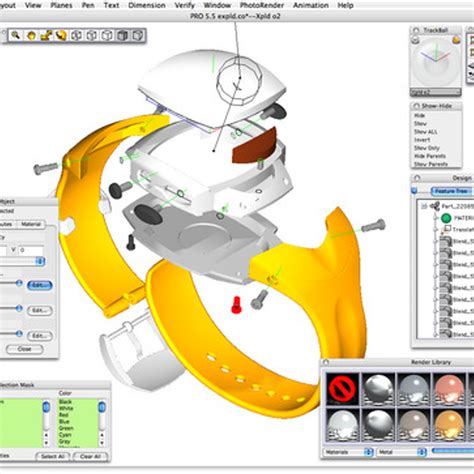Viewport: 474px width, 474px height.
Task: Select Green in the Color list
Action: coord(66,428)
